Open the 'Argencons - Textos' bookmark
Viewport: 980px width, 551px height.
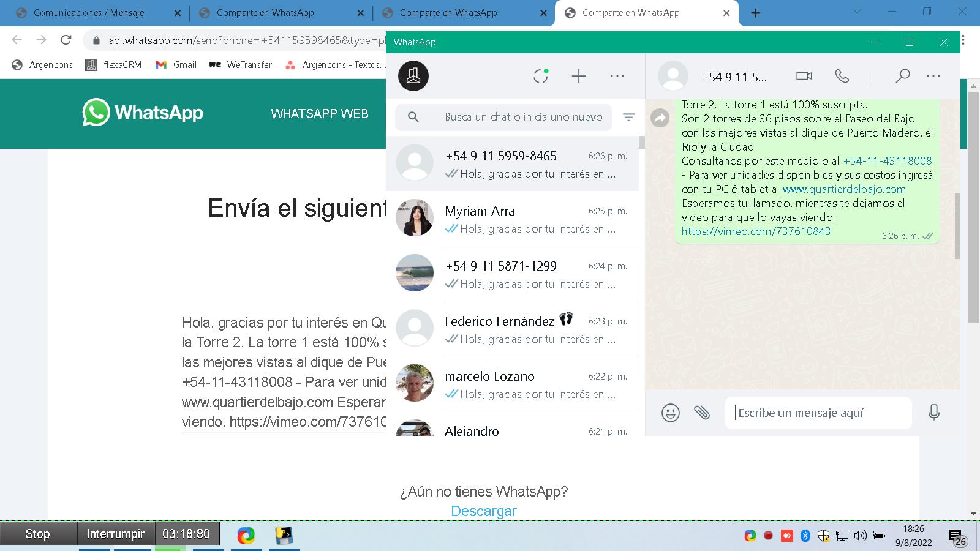click(x=336, y=64)
